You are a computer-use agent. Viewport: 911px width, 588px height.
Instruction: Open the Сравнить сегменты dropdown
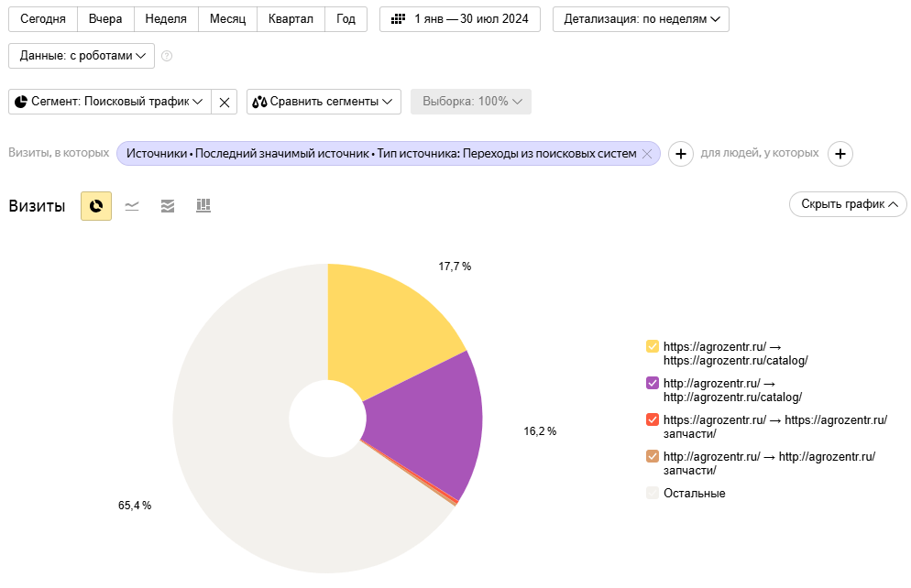(324, 102)
